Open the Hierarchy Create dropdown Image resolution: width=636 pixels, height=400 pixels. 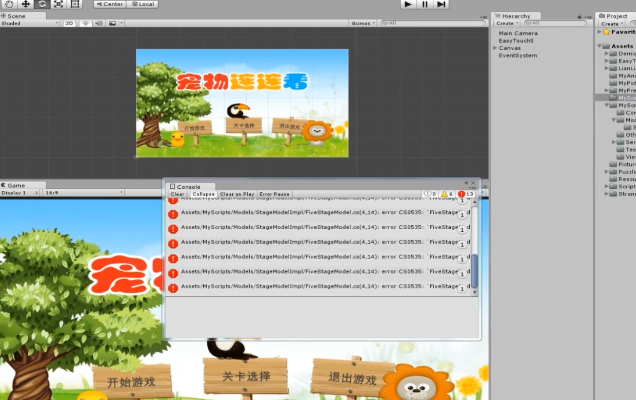click(505, 23)
